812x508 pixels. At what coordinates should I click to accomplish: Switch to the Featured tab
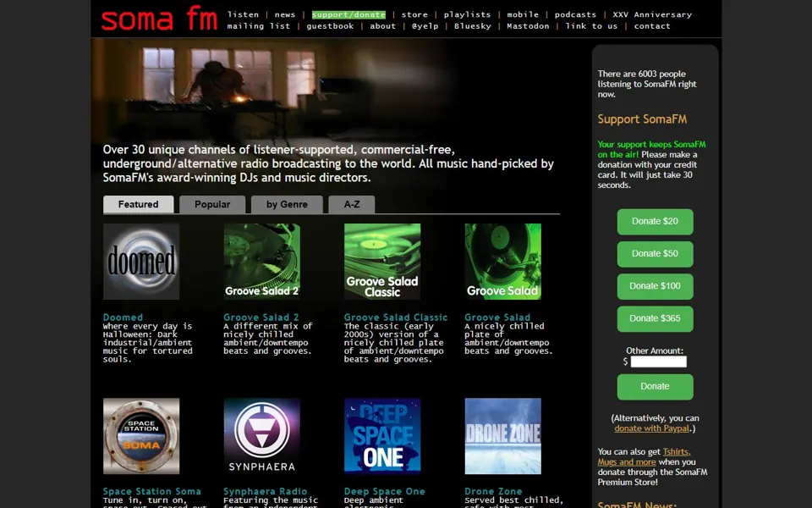(x=138, y=204)
